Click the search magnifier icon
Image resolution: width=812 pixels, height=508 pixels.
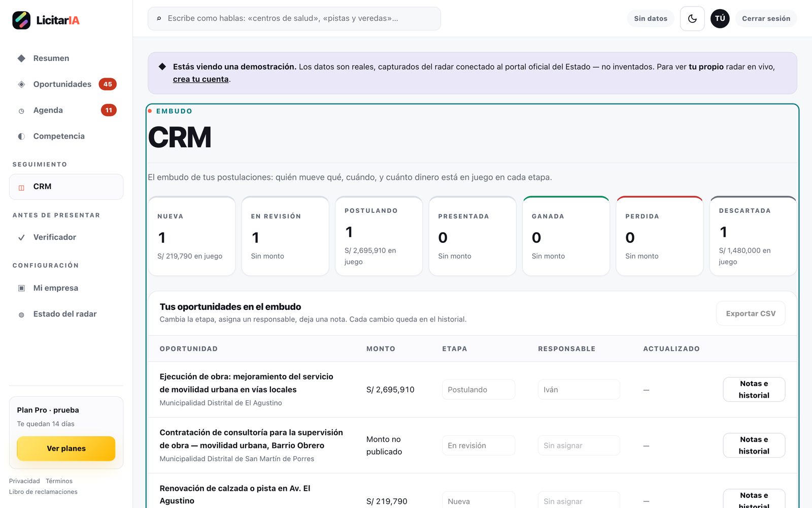coord(159,19)
